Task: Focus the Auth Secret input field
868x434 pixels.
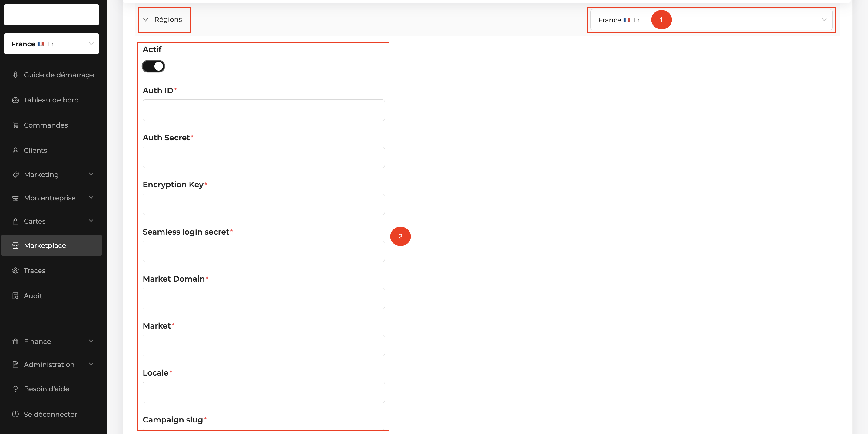Action: pos(263,157)
